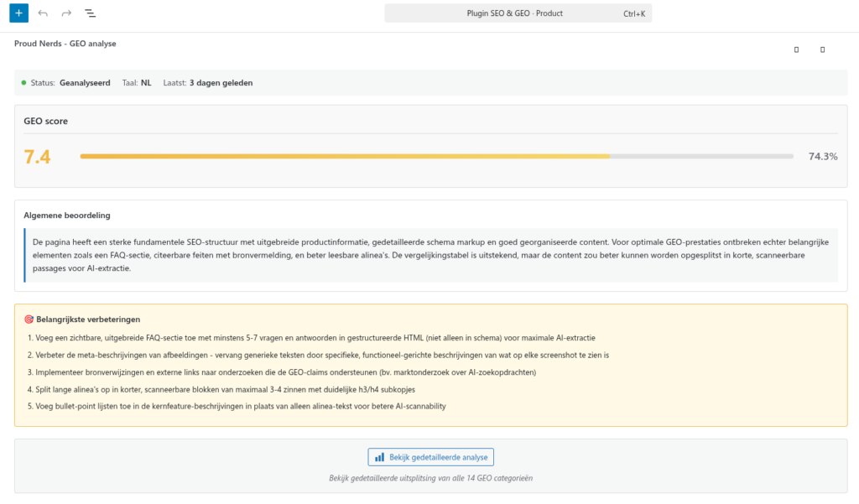The width and height of the screenshot is (859, 504).
Task: Click the Ctrl+K shortcut hint
Action: (x=634, y=13)
